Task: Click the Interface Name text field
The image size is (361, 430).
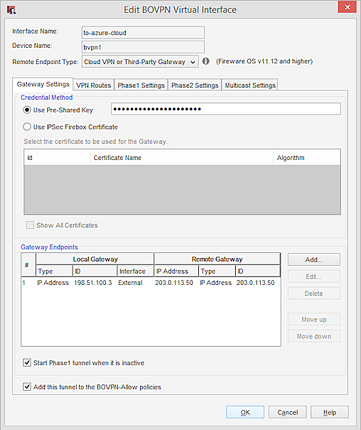Action: click(143, 33)
